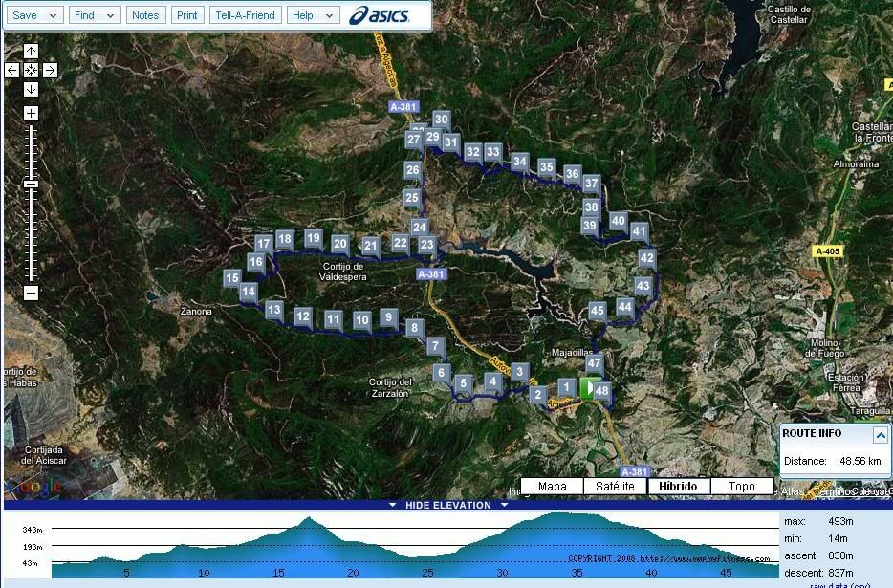Open the Save dropdown menu
Viewport: 893px width, 588px height.
34,15
